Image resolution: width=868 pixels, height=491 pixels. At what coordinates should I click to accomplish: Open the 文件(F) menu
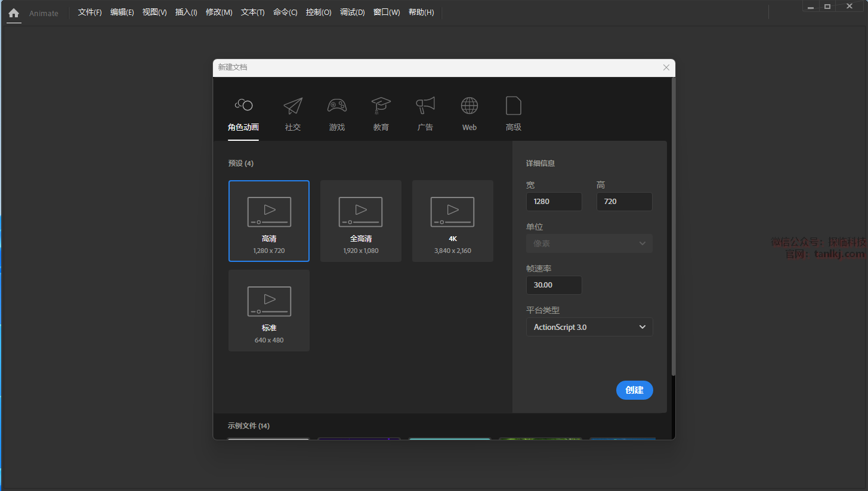click(89, 13)
